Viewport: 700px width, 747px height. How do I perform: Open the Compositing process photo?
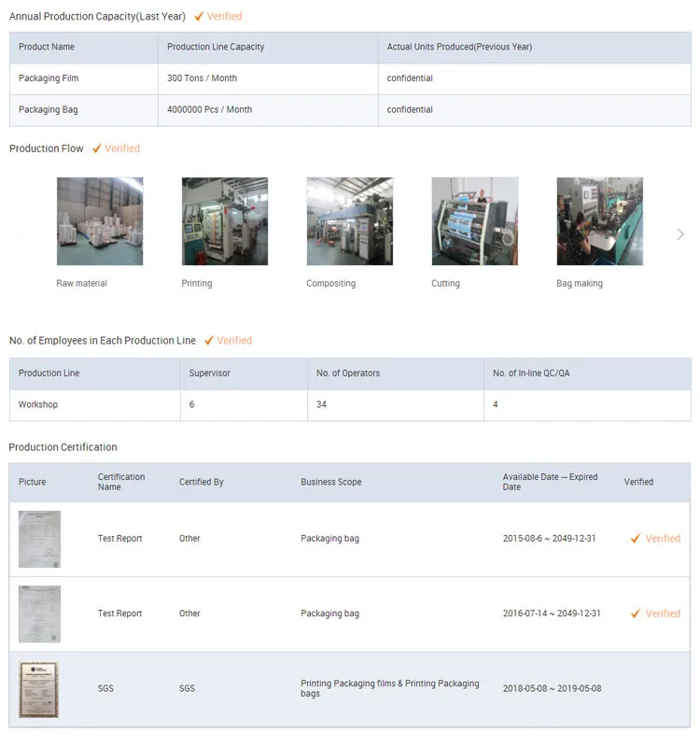pyautogui.click(x=350, y=221)
